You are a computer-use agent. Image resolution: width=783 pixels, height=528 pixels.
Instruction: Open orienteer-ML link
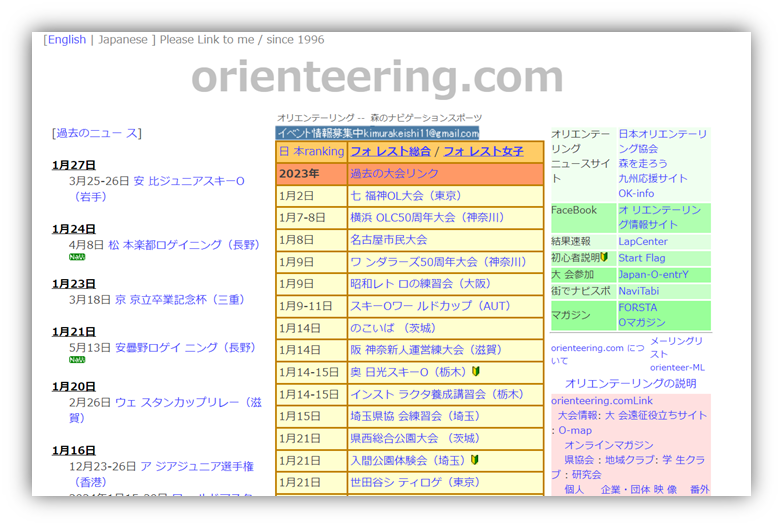677,368
